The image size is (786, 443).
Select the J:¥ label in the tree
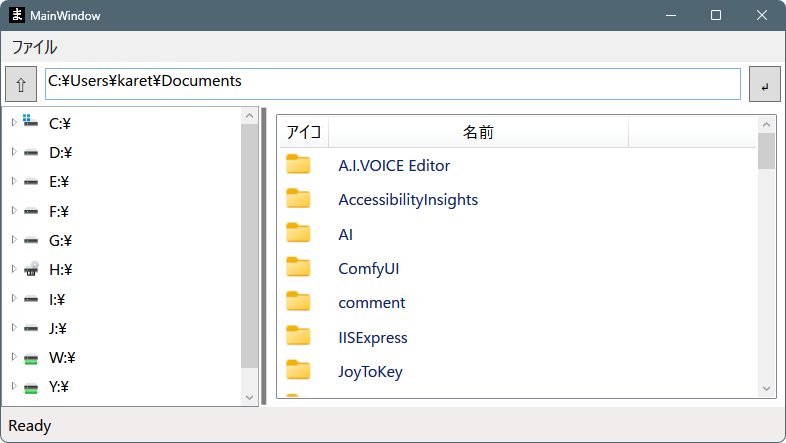pos(58,328)
